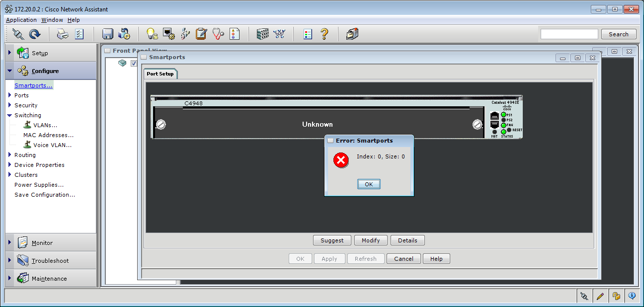Expand the Clusters tree node
644x307 pixels.
(x=9, y=174)
